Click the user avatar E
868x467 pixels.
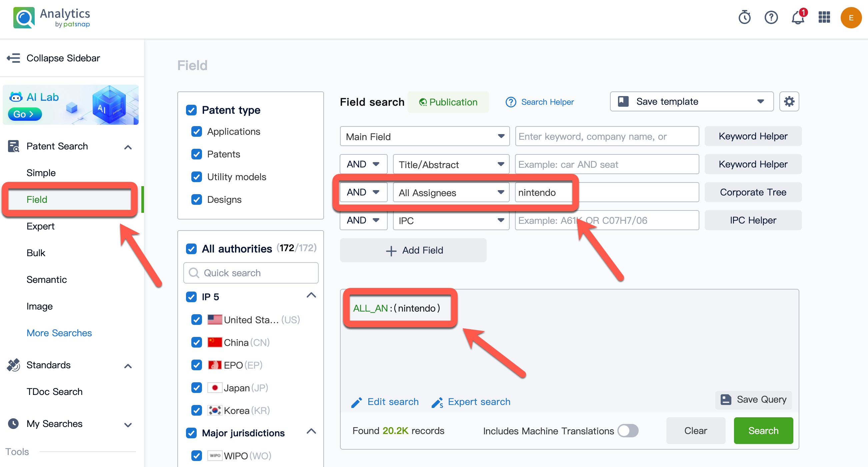pos(850,18)
